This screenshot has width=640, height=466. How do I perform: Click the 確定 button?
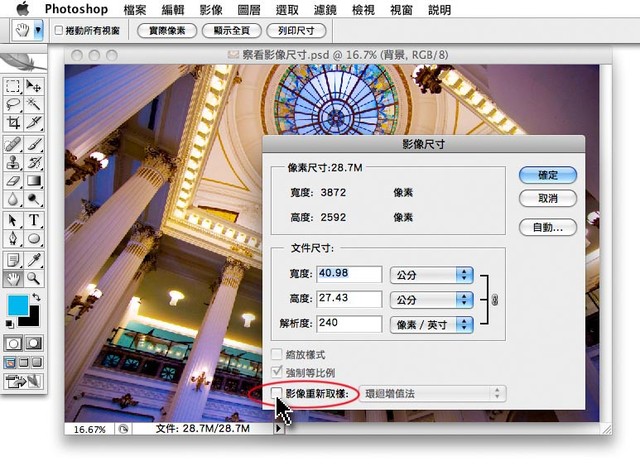coord(547,175)
